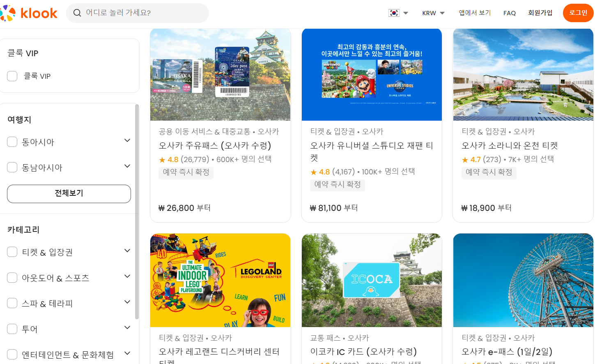Click the ₩ 26,800 부터 price
This screenshot has width=595, height=364.
pyautogui.click(x=184, y=208)
